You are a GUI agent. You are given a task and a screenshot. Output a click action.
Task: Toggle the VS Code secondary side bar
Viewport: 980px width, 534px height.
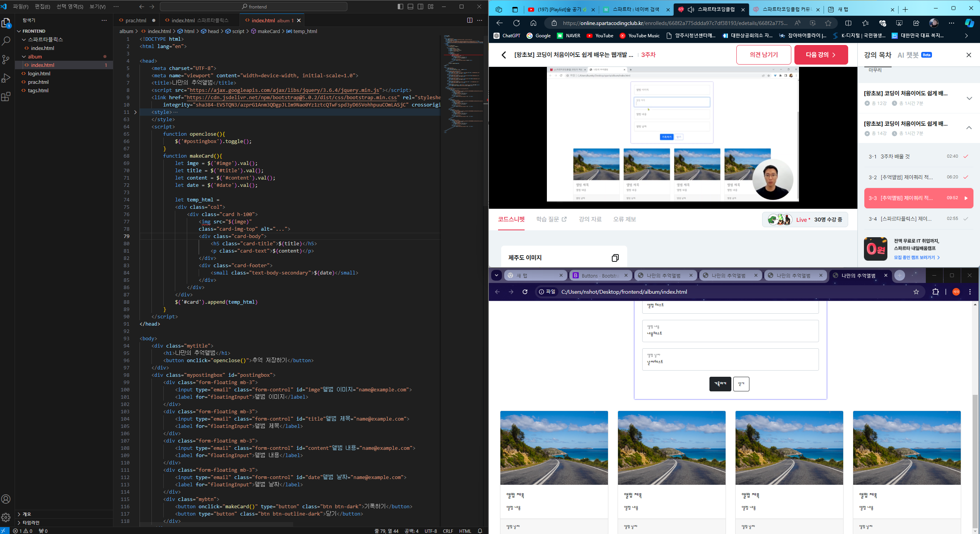(420, 7)
